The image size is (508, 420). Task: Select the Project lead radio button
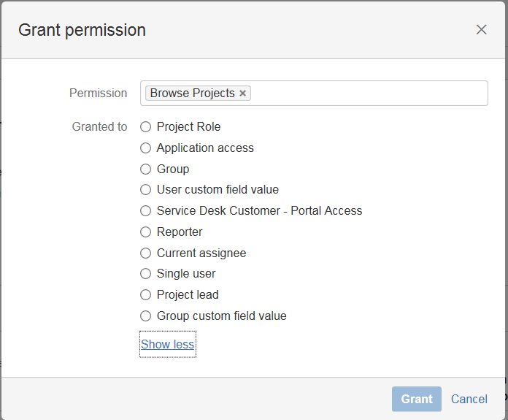coord(146,295)
